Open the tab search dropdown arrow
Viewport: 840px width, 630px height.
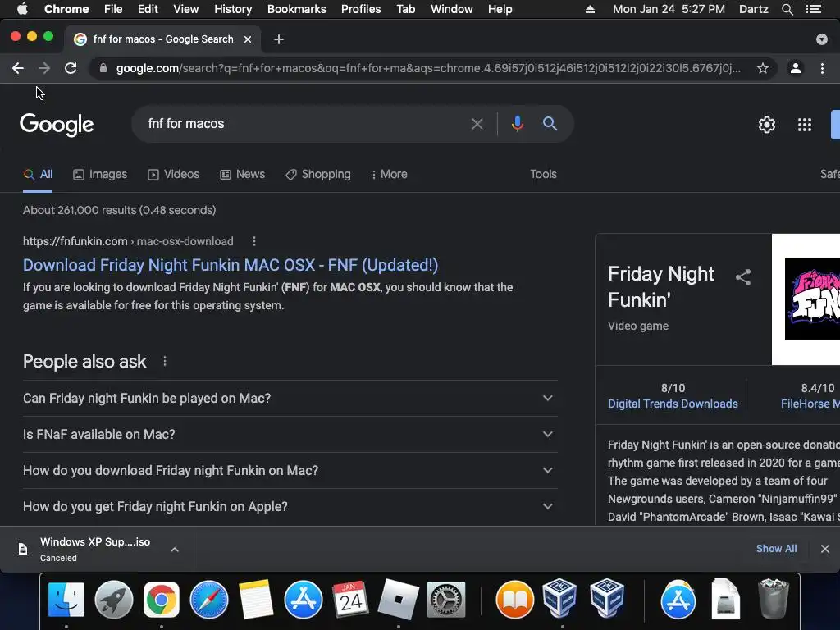coord(822,39)
